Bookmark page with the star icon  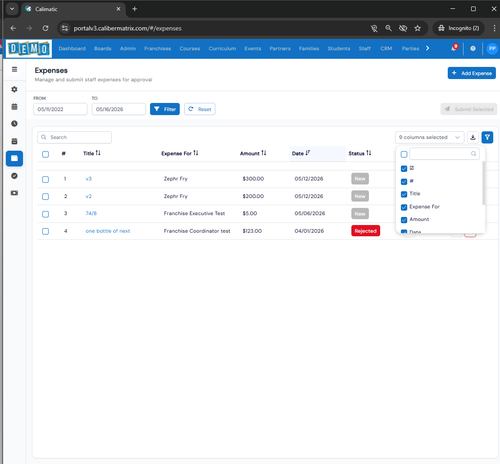[x=417, y=28]
